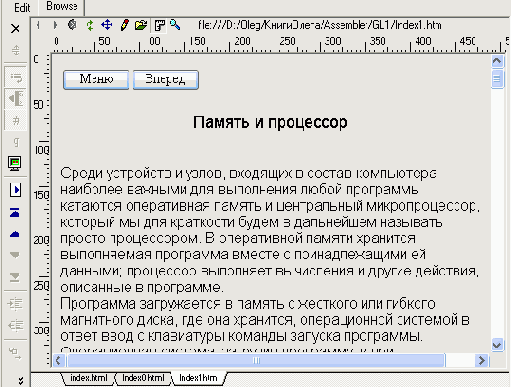This screenshot has height=387, width=511.
Task: Click the monitor preview icon in sidebar
Action: [x=15, y=163]
